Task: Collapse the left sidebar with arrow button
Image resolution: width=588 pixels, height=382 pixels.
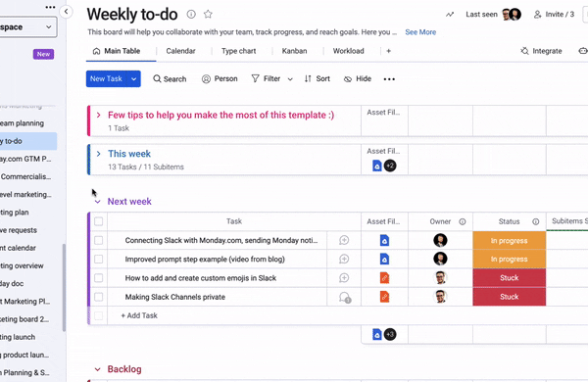Action: pos(66,12)
